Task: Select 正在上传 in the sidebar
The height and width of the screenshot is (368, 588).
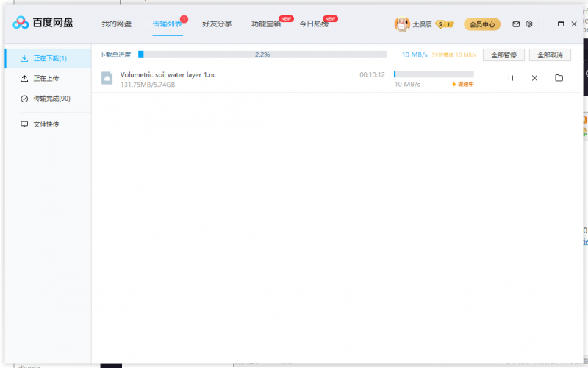Action: point(46,79)
